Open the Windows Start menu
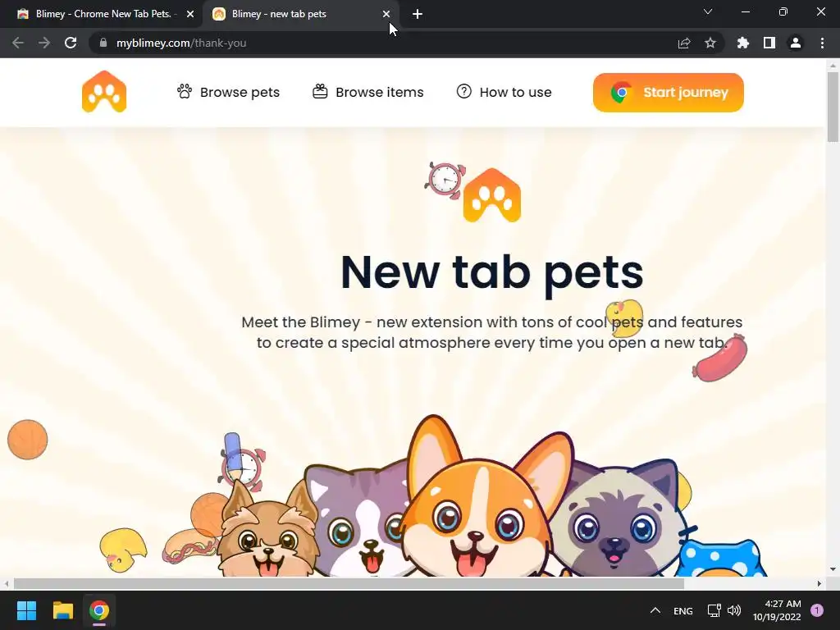840x630 pixels. click(x=26, y=610)
